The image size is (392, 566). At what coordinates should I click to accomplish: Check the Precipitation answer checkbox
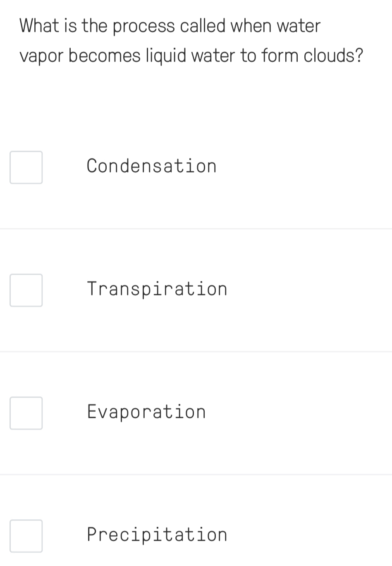26,536
